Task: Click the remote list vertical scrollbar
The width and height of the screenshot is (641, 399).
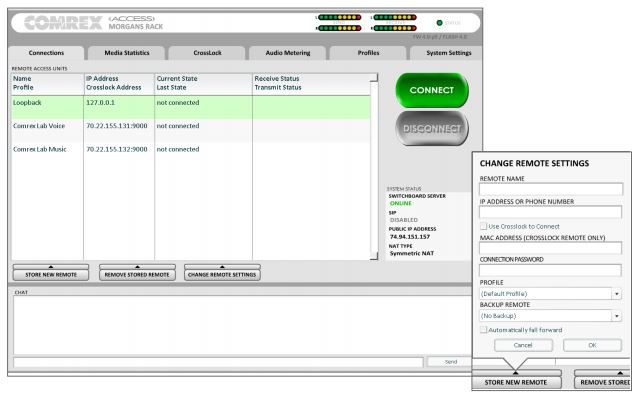Action: [374, 166]
